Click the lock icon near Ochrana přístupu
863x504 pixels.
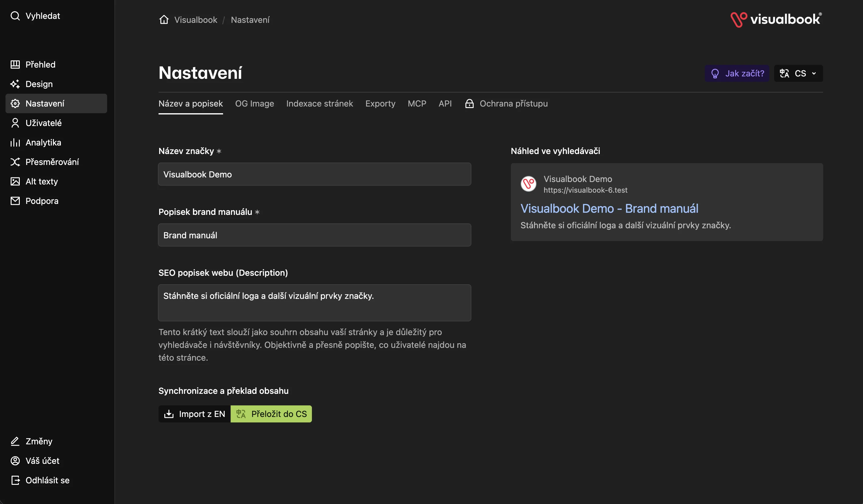pyautogui.click(x=470, y=103)
